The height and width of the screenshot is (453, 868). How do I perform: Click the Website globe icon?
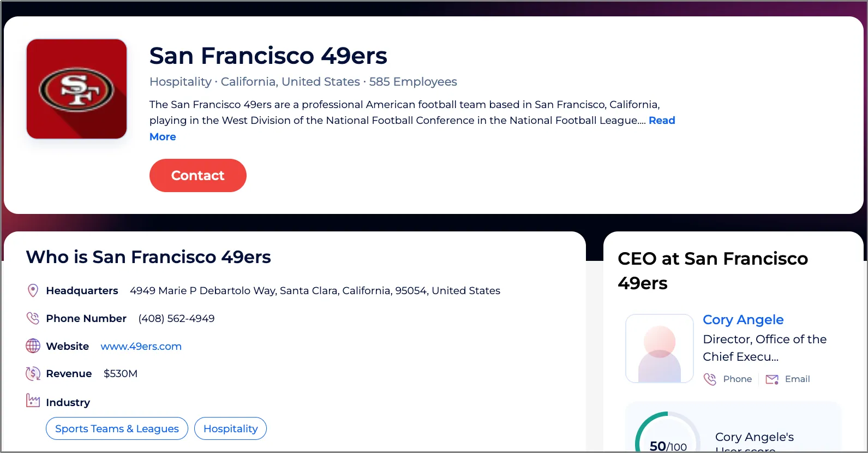pos(33,346)
